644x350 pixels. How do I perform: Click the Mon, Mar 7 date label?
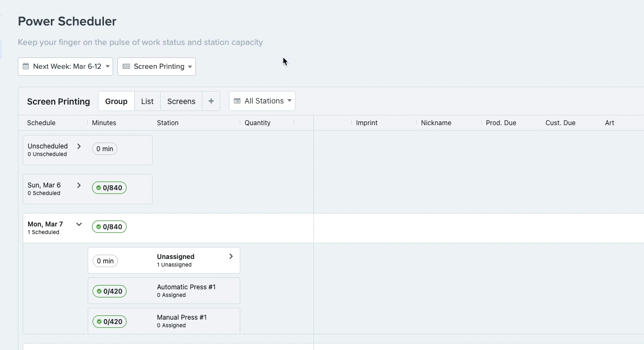(45, 224)
